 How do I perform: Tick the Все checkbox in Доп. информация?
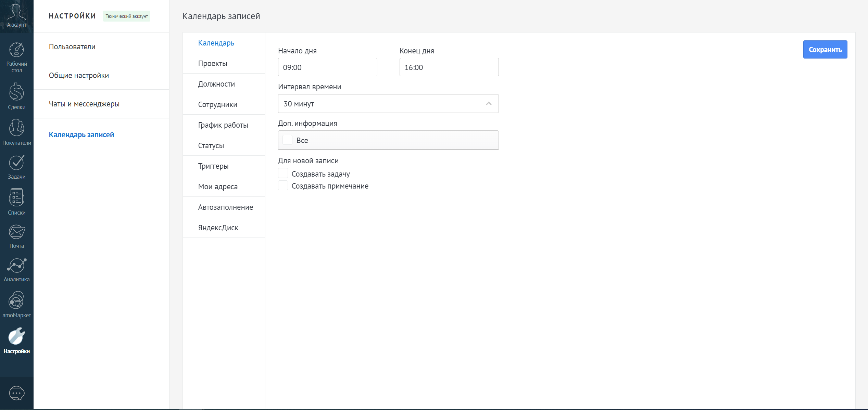click(x=287, y=140)
